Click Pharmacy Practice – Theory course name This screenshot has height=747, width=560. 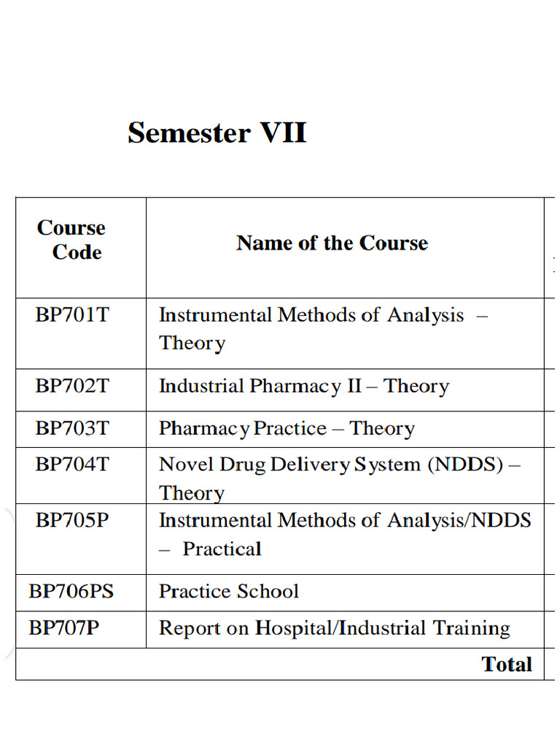[287, 428]
